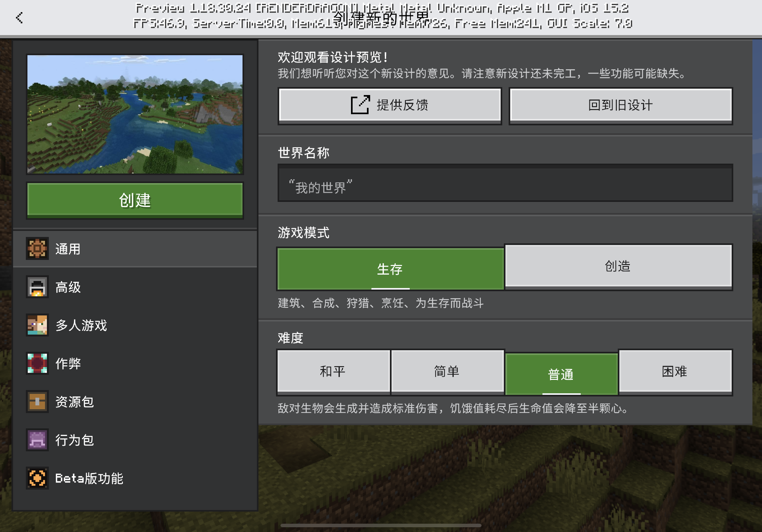Choose 困难 difficulty
This screenshot has height=532, width=762.
tap(675, 371)
